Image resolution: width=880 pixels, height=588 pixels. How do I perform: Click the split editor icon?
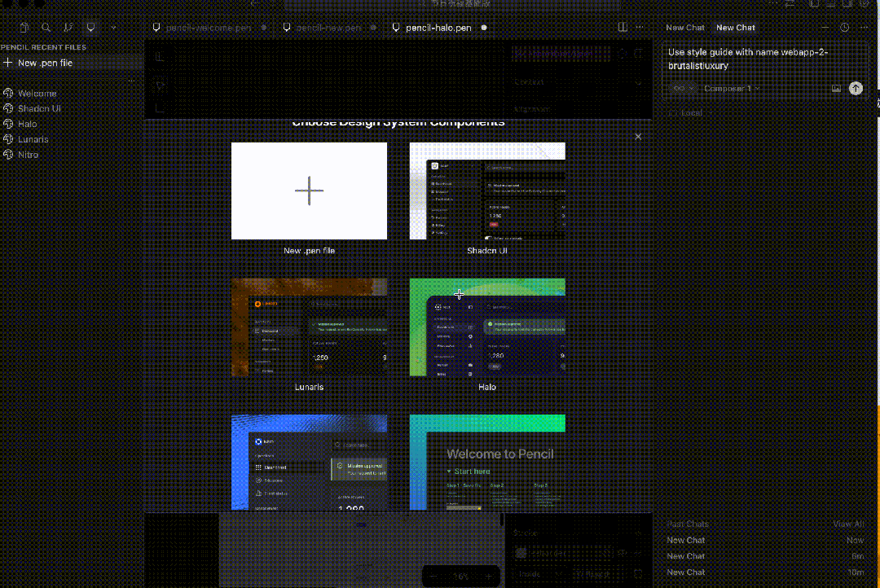[623, 28]
